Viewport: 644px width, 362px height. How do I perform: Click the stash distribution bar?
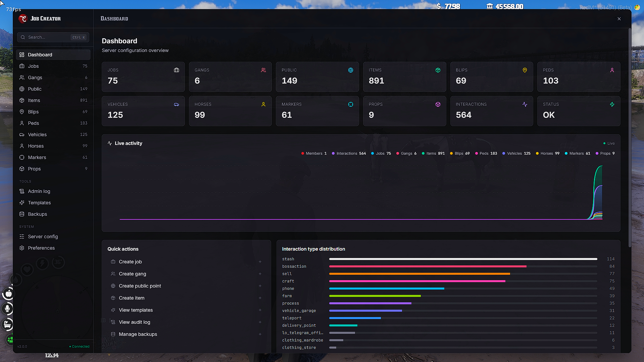[x=463, y=259]
